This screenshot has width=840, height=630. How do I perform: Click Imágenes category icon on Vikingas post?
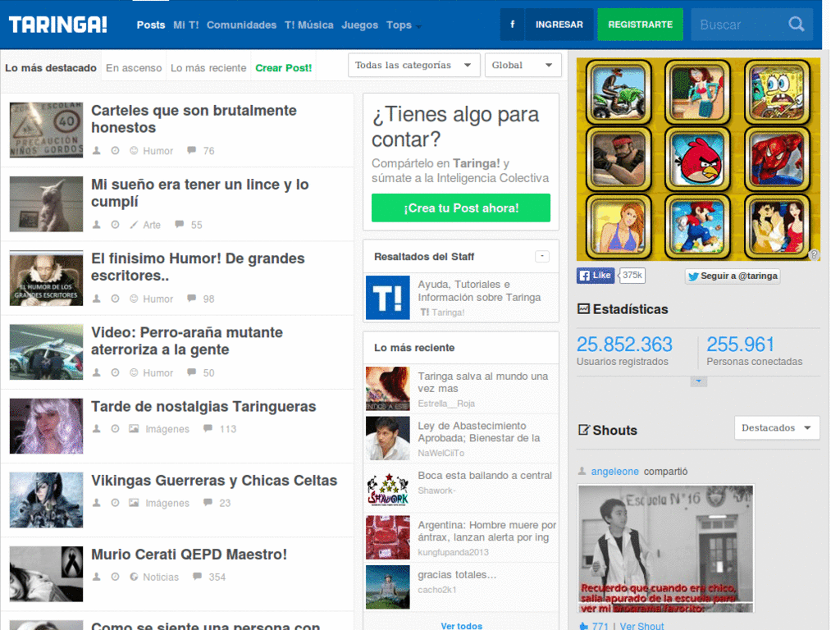(x=134, y=503)
